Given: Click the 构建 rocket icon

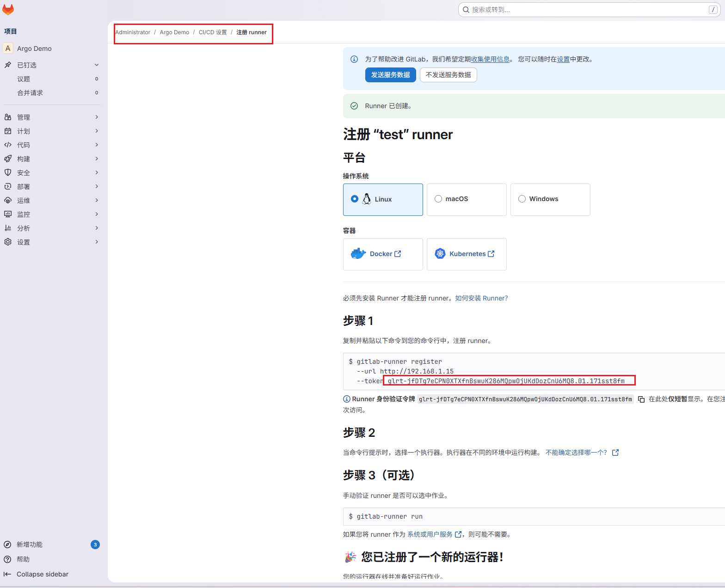Looking at the screenshot, I should pyautogui.click(x=8, y=159).
